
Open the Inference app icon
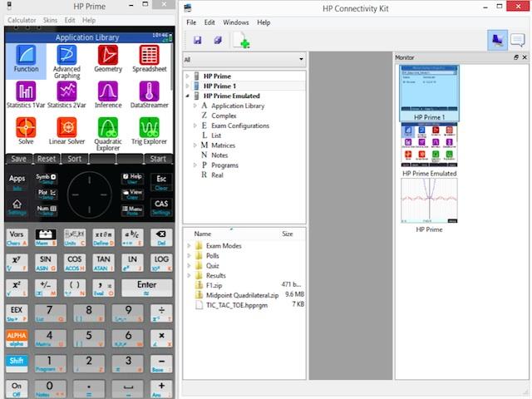pos(108,95)
